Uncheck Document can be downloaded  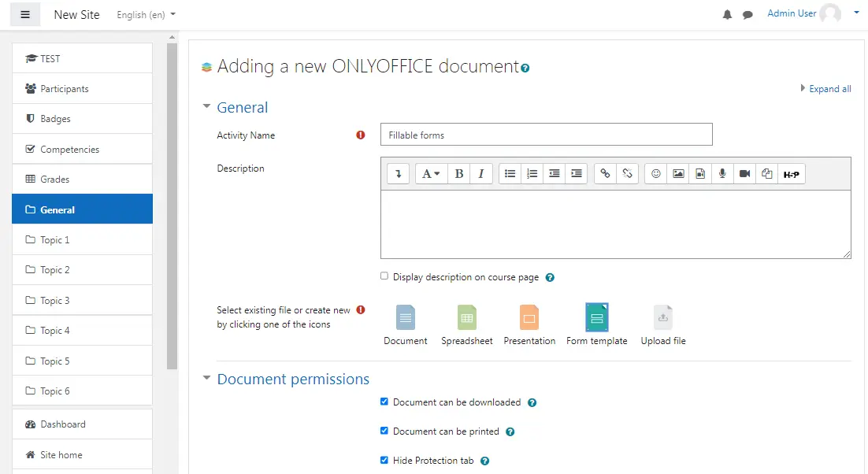[384, 402]
